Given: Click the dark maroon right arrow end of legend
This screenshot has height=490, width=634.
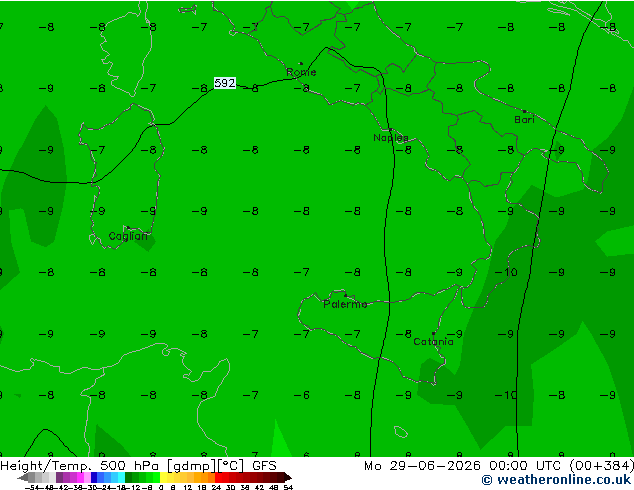Looking at the screenshot, I should click(x=288, y=477).
